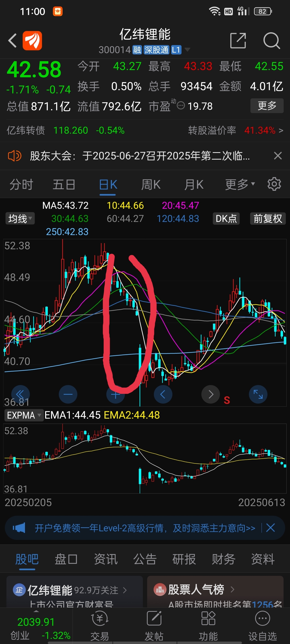This screenshot has height=644, width=290.
Task: Open the 亿纬转债 convertible bond link
Action: click(66, 130)
